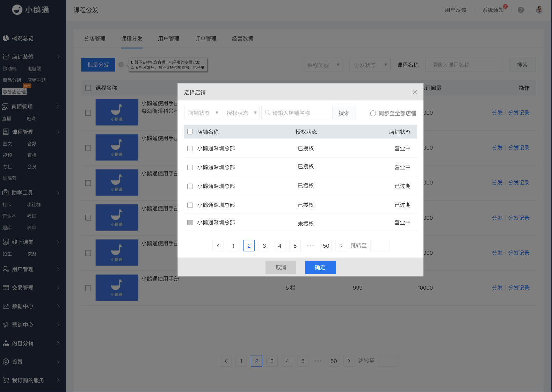
Task: Tick the select-all checkbox beside 课程名称
Action: click(88, 88)
